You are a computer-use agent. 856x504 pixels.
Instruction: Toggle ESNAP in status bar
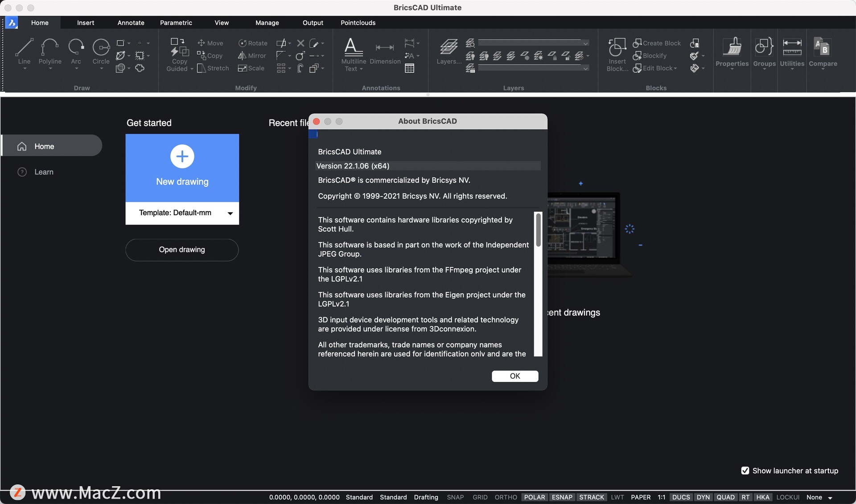point(562,497)
